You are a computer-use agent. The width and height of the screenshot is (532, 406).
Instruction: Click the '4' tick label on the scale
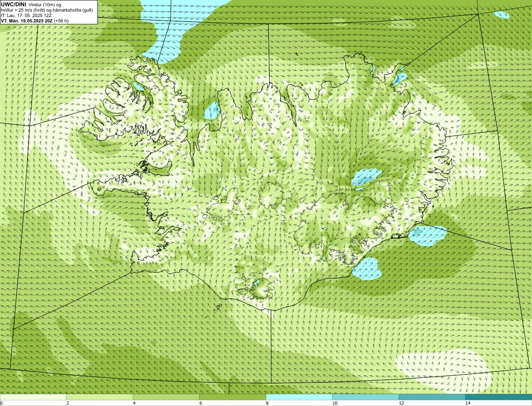(134, 403)
